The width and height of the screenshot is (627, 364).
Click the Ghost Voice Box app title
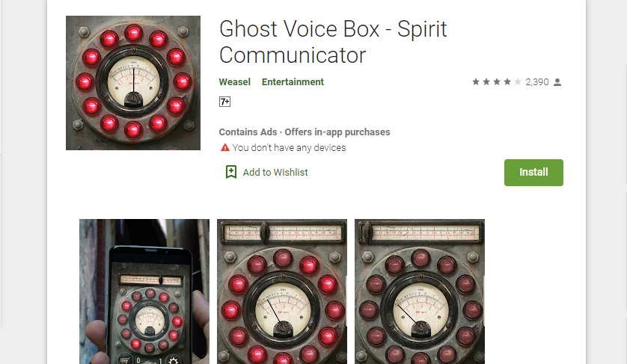coord(333,42)
